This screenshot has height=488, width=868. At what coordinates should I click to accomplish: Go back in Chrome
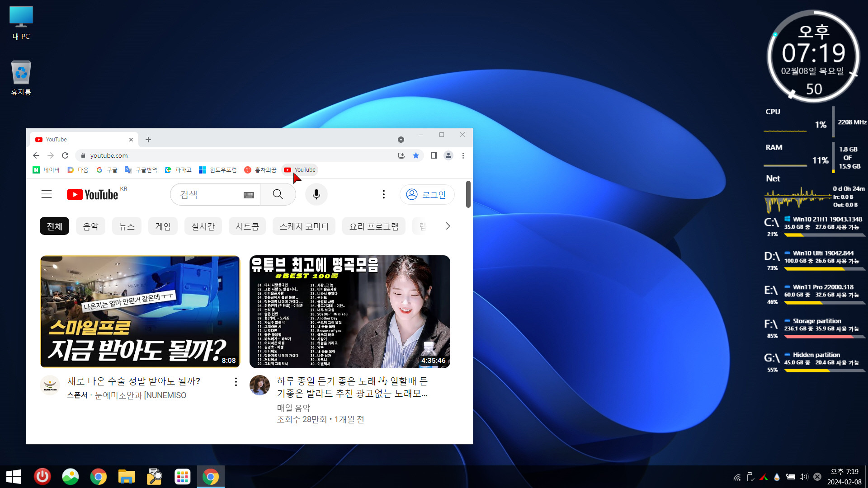[x=36, y=155]
